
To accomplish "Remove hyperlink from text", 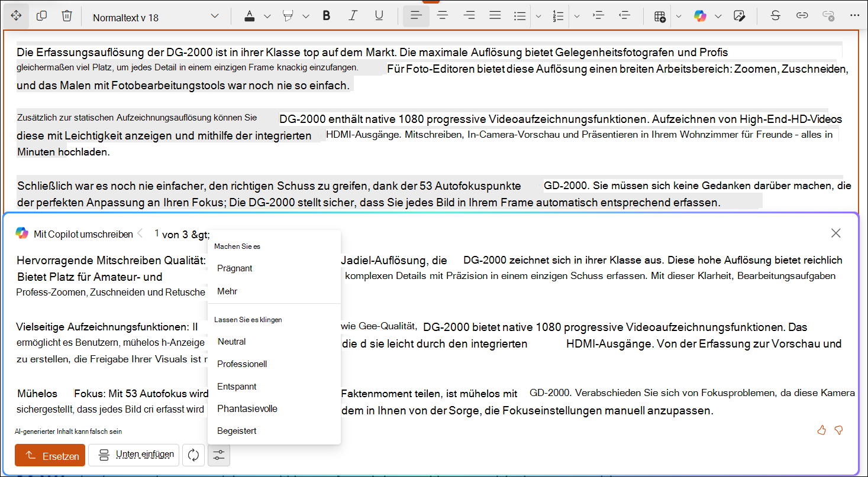I will pos(828,16).
